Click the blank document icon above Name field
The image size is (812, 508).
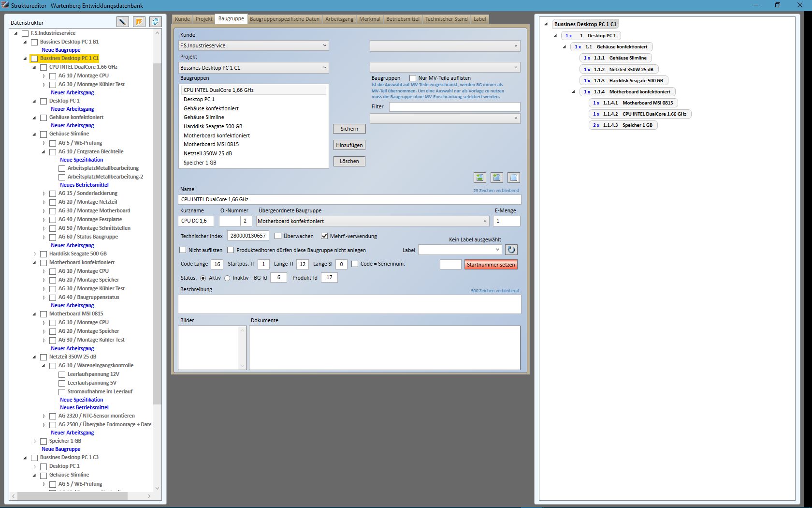pos(513,178)
